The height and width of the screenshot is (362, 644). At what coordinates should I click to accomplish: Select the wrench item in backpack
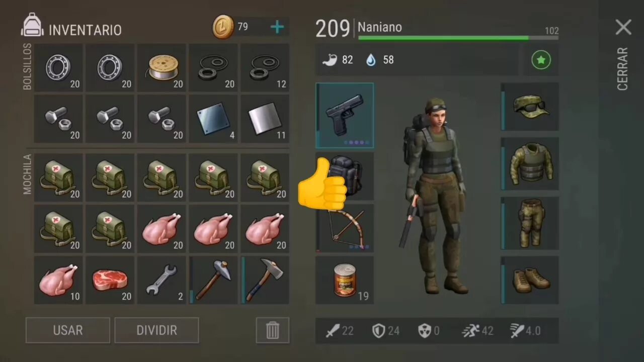pos(162,280)
